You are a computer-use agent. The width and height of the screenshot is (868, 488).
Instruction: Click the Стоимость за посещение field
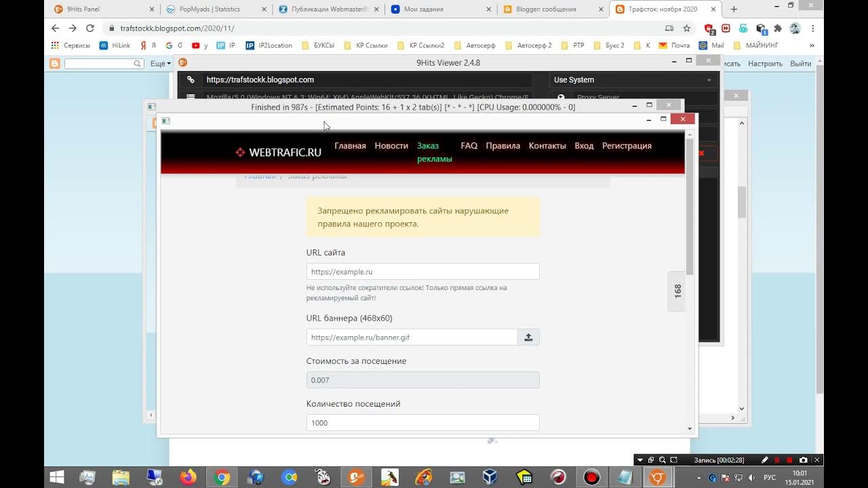pos(422,380)
